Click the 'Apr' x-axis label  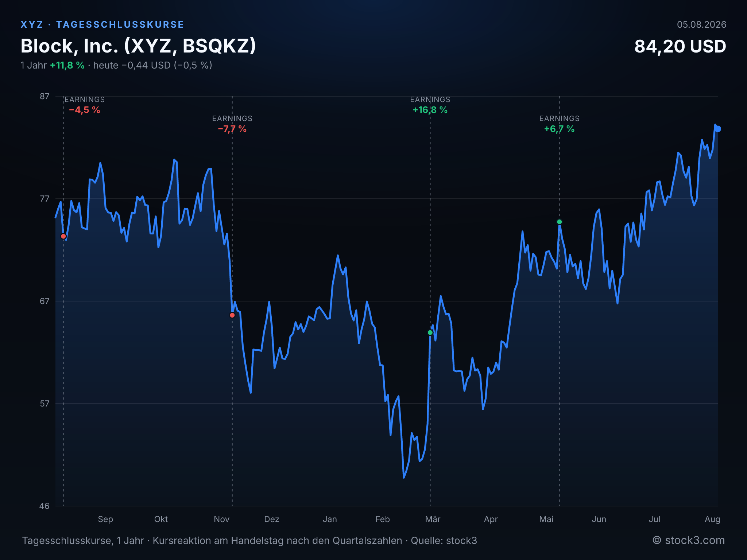491,519
